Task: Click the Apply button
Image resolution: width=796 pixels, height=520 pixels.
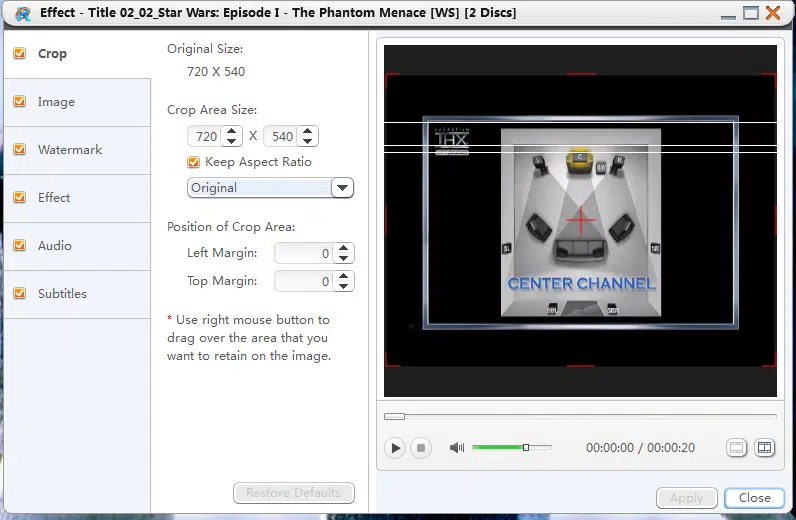Action: [686, 498]
